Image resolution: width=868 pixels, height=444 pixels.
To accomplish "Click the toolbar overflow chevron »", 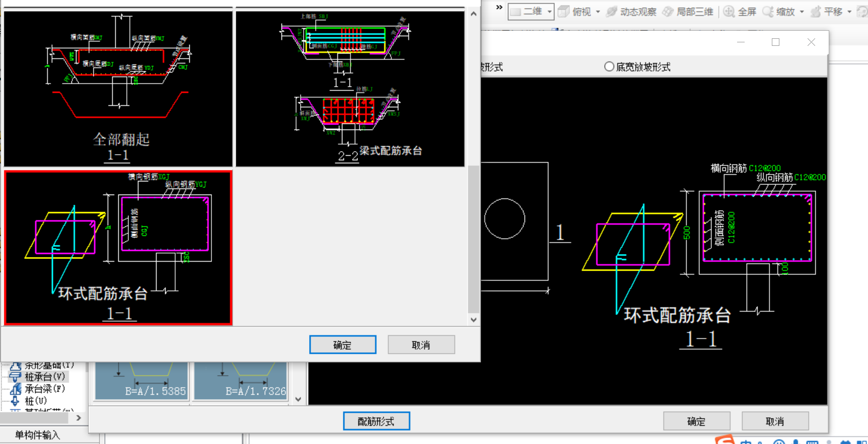I will (499, 7).
